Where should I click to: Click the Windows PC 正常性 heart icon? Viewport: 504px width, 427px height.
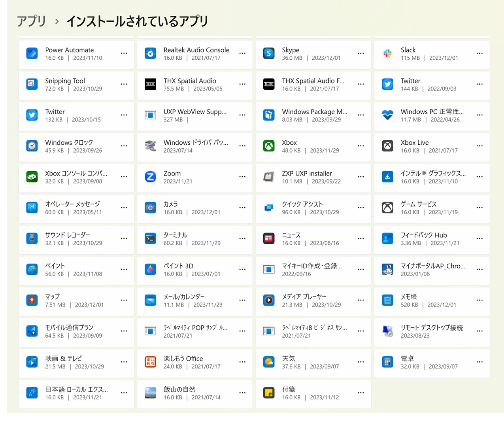(x=387, y=115)
